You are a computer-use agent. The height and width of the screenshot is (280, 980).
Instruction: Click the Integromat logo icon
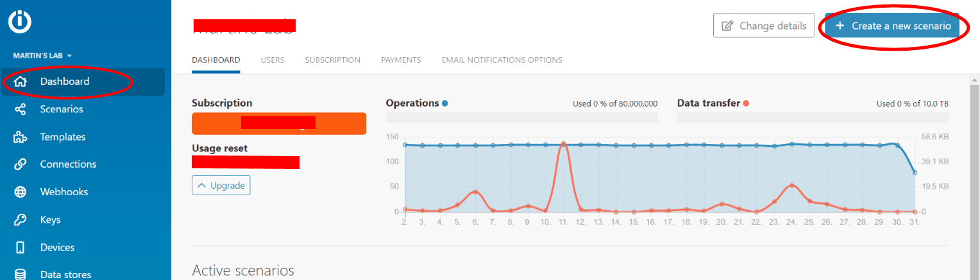coord(20,22)
